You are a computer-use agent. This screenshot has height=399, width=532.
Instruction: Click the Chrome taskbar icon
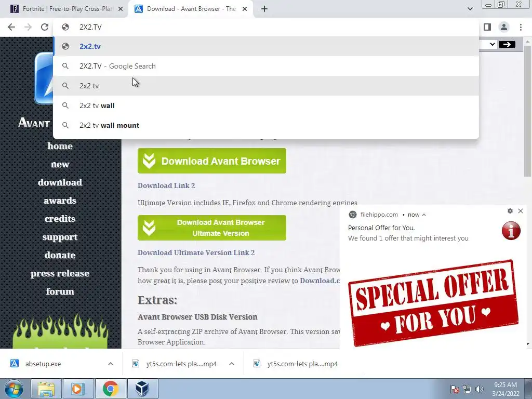tap(110, 389)
